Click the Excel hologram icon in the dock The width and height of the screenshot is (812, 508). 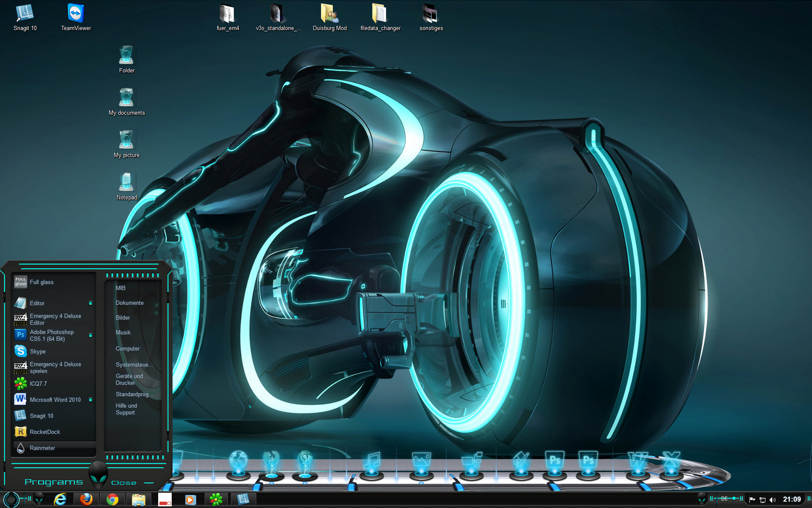671,465
